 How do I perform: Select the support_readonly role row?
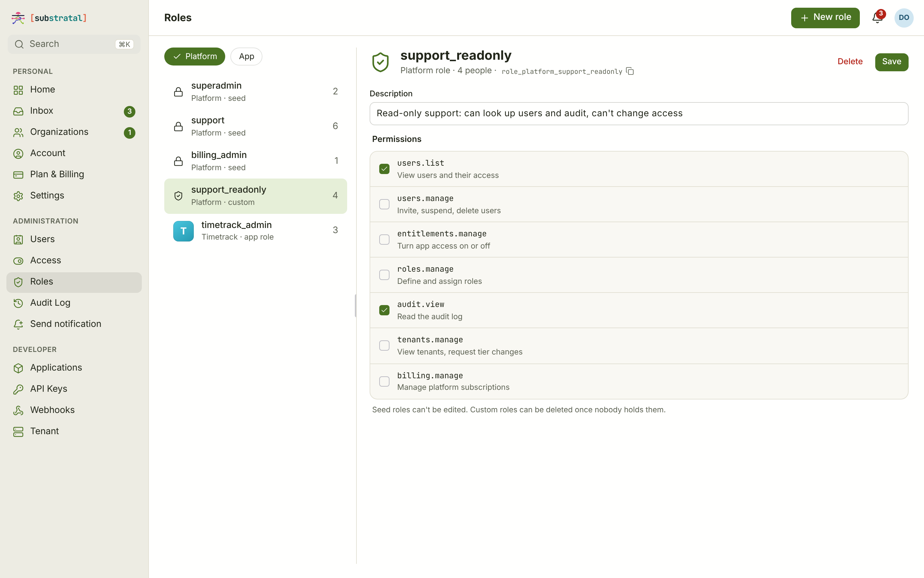point(255,196)
